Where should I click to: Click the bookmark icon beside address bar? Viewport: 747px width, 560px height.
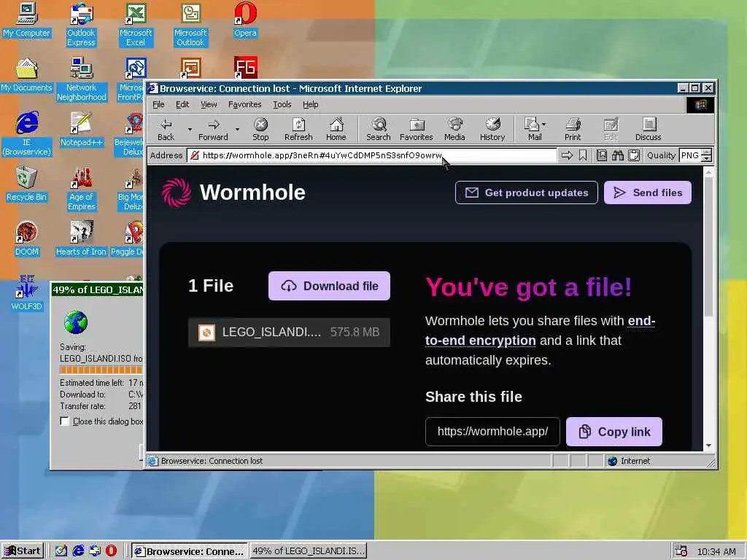coord(583,155)
